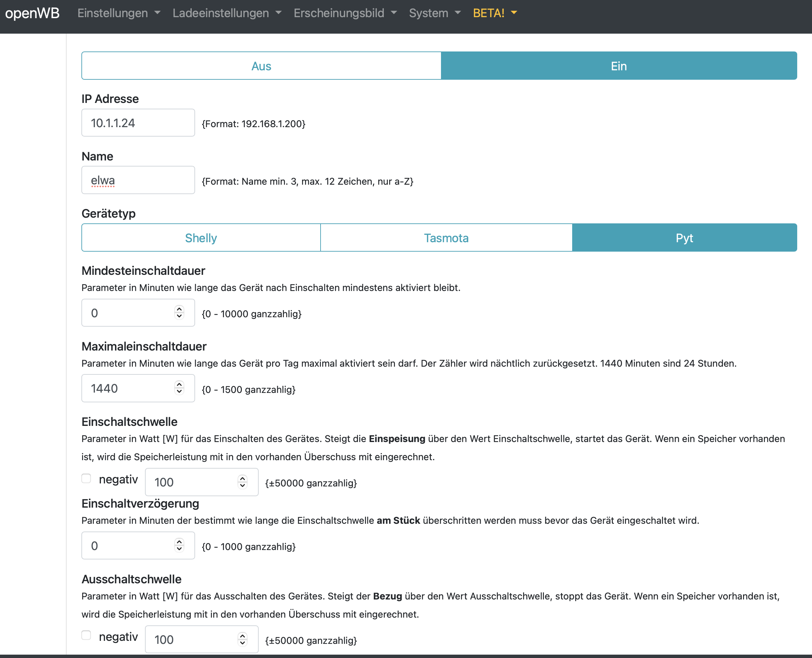
Task: Choose the Pyt device type
Action: 684,237
